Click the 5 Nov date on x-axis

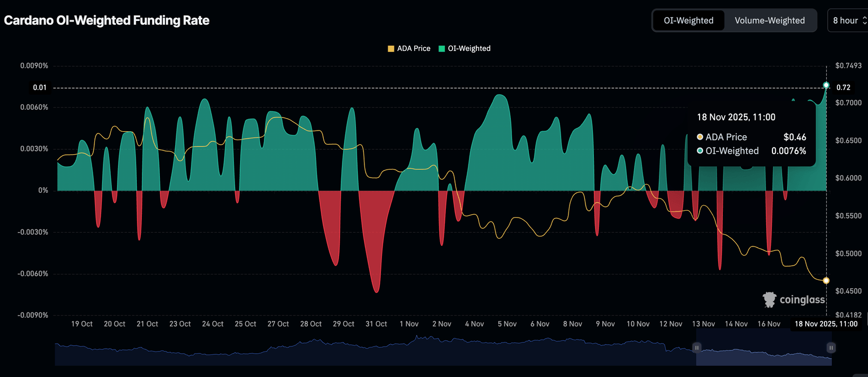[507, 324]
